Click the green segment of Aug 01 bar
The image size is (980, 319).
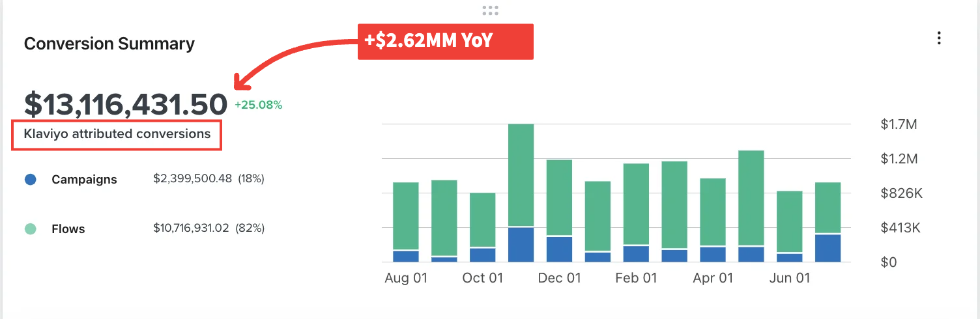[x=406, y=215]
